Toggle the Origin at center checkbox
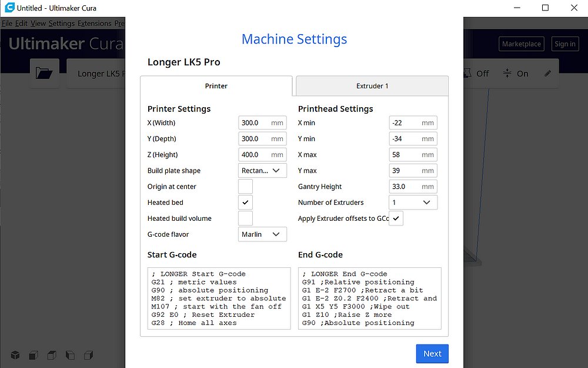Screen dimensions: 588x368 click(245, 187)
